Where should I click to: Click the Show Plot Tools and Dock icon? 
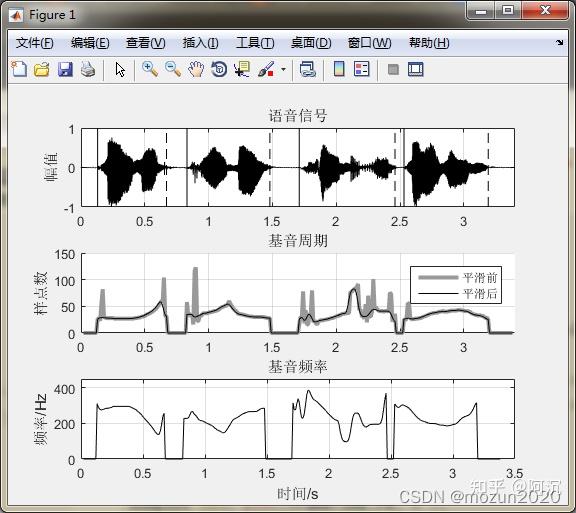point(415,69)
